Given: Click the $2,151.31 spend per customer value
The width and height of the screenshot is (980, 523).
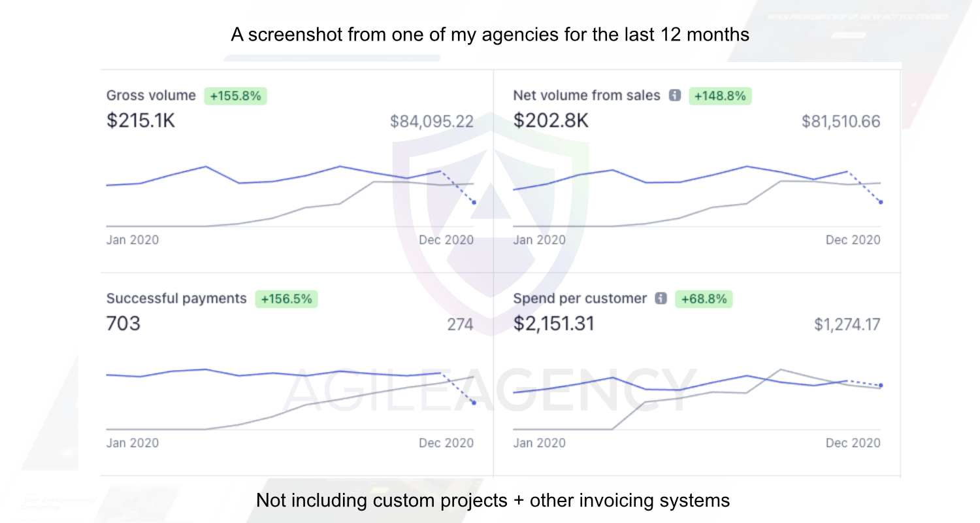Looking at the screenshot, I should [553, 324].
